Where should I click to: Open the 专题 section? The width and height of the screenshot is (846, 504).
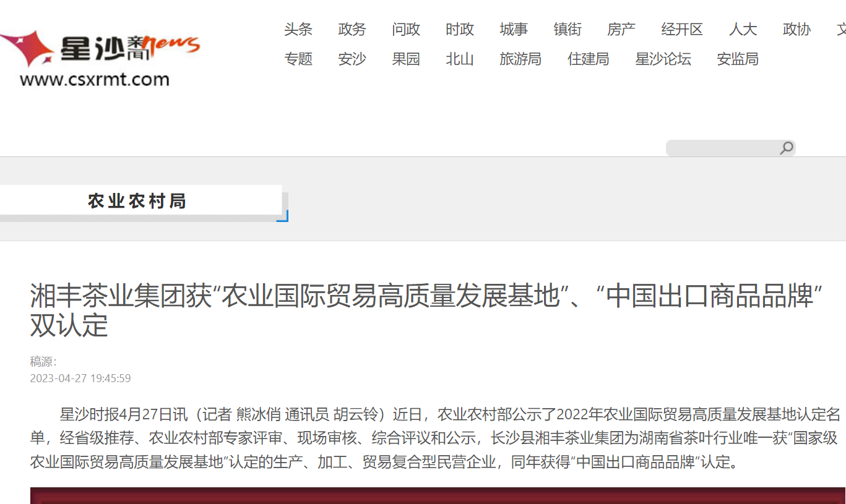tap(299, 59)
